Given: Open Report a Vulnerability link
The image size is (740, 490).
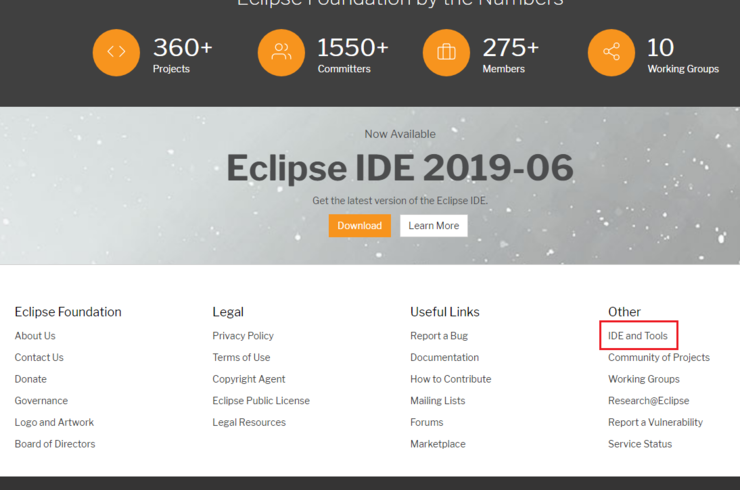Looking at the screenshot, I should coord(656,422).
